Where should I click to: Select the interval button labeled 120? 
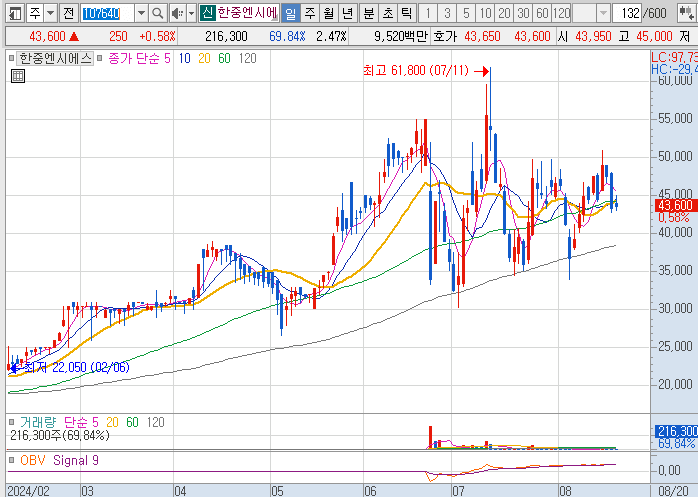pos(562,13)
